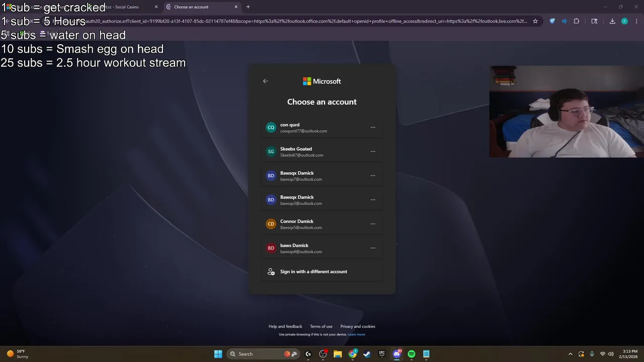Open File Explorer from taskbar
644x362 pixels.
pos(338,354)
